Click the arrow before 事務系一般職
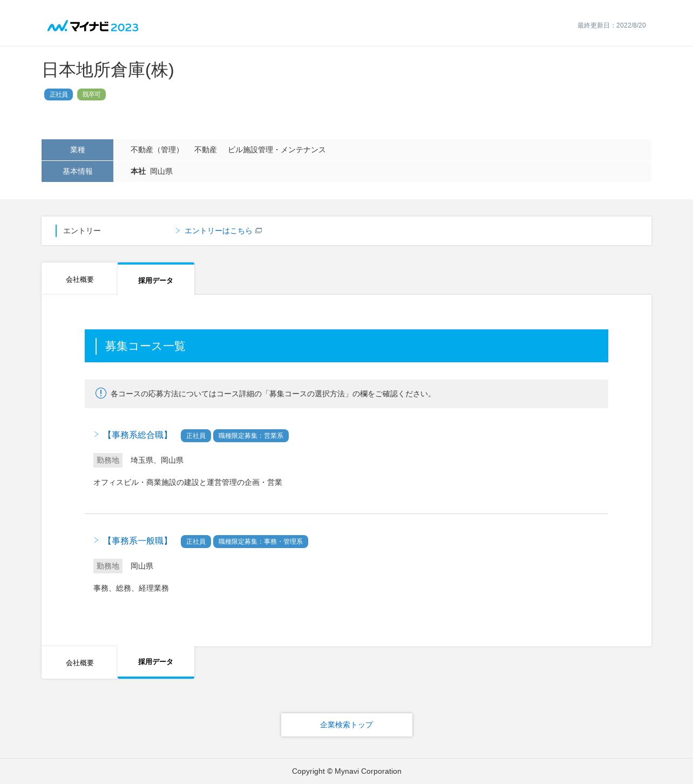Viewport: 693px width, 784px height. click(x=97, y=540)
